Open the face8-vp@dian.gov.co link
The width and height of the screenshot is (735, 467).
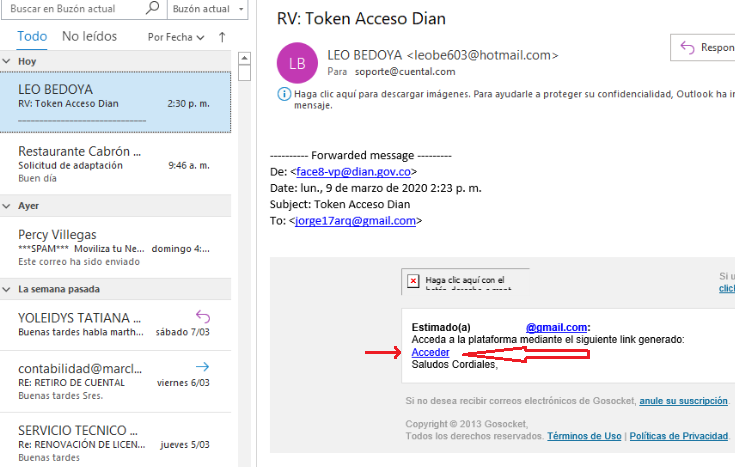click(x=353, y=172)
